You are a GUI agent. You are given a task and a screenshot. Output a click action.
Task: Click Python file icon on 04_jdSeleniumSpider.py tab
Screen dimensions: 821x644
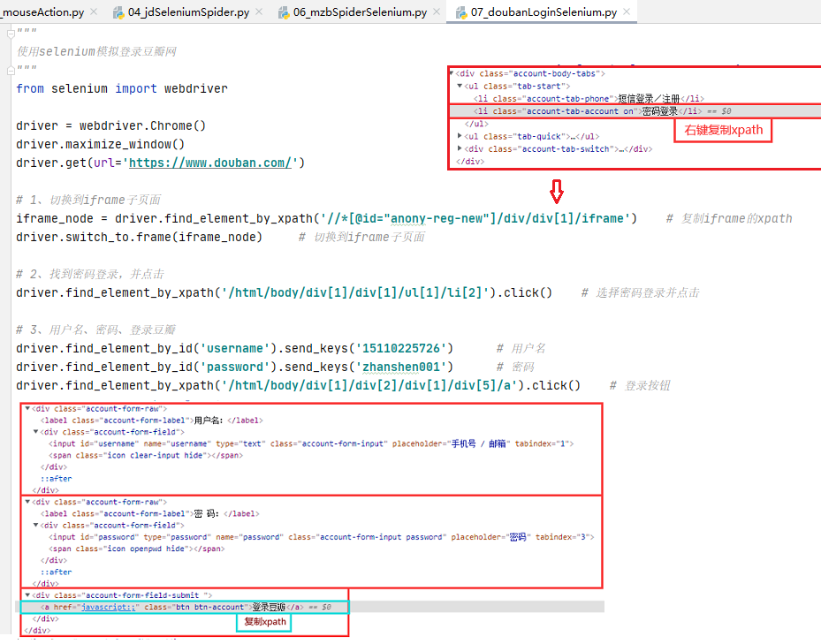pyautogui.click(x=118, y=12)
